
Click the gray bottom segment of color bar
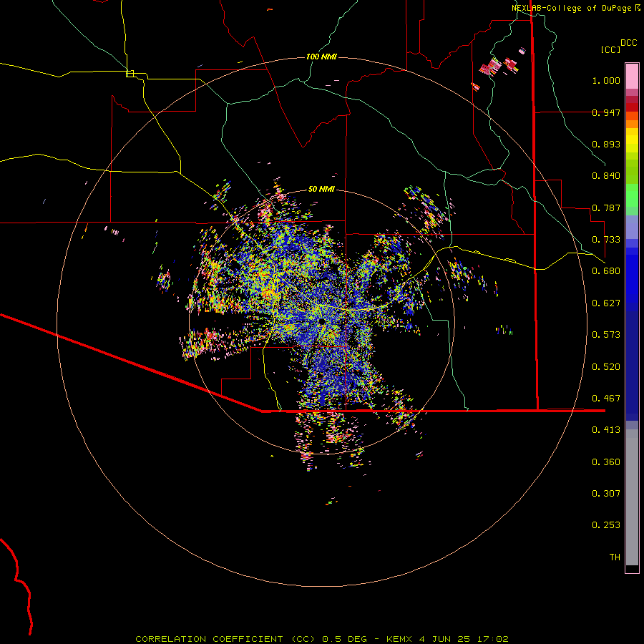tap(632, 497)
